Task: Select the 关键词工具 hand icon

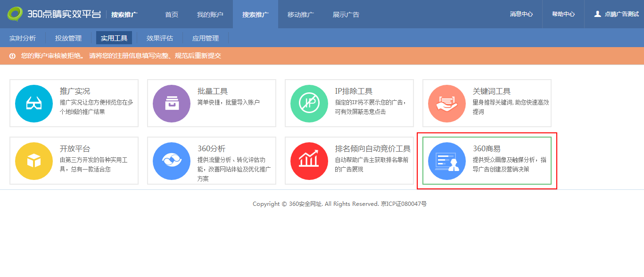Action: (447, 103)
